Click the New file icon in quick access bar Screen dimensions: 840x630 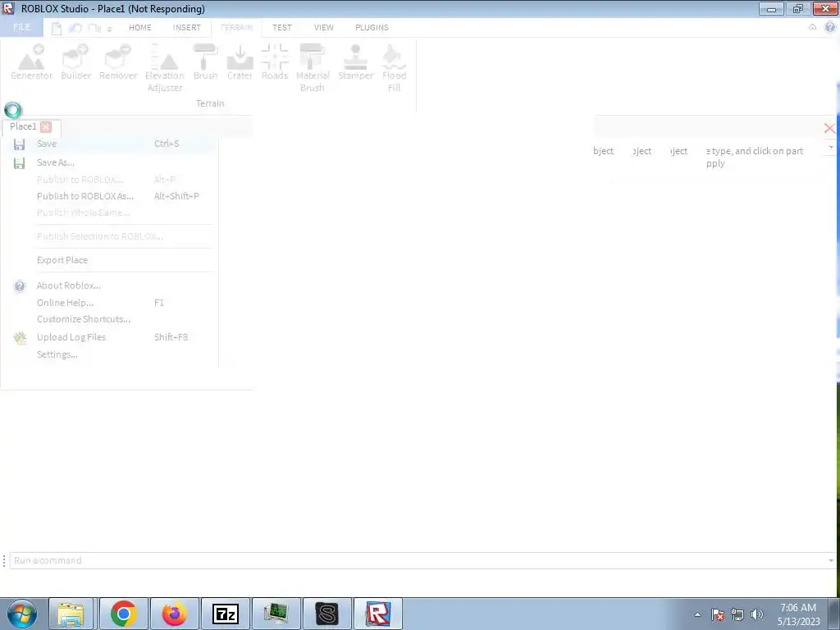[x=57, y=29]
